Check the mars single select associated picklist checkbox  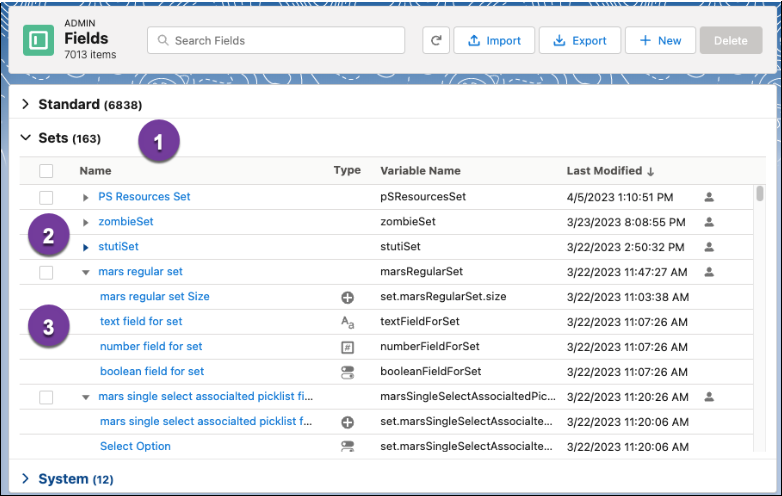click(x=46, y=397)
